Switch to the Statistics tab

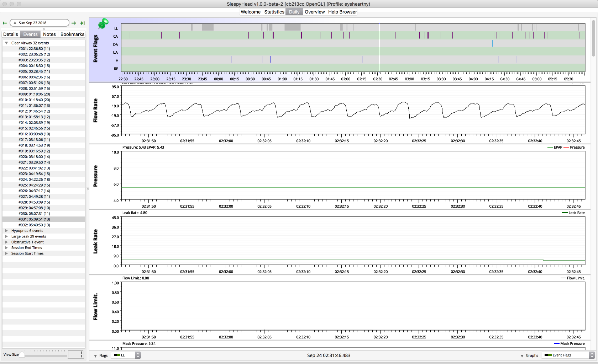pos(274,12)
